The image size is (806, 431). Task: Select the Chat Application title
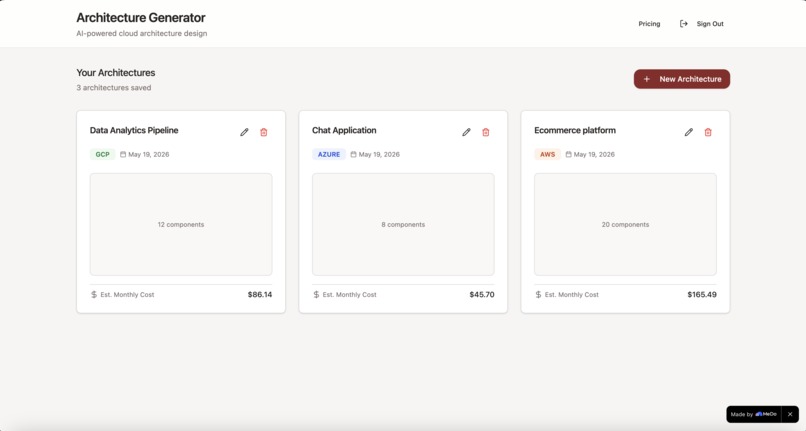(x=344, y=131)
